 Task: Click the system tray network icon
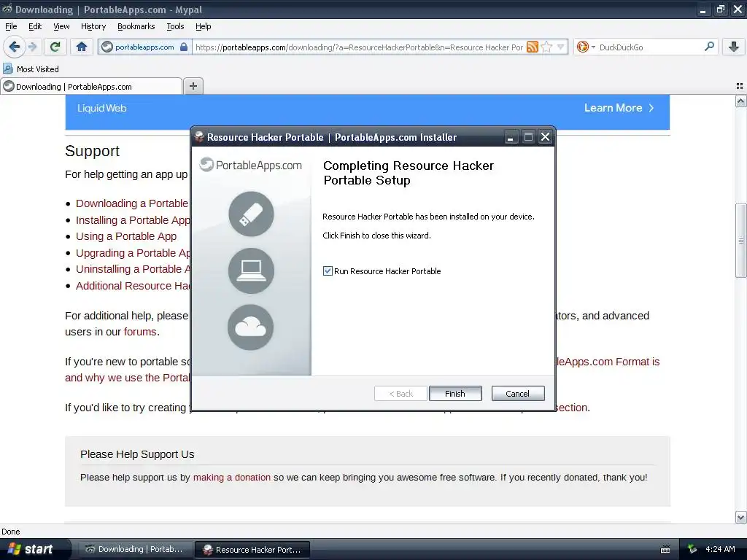pos(692,550)
